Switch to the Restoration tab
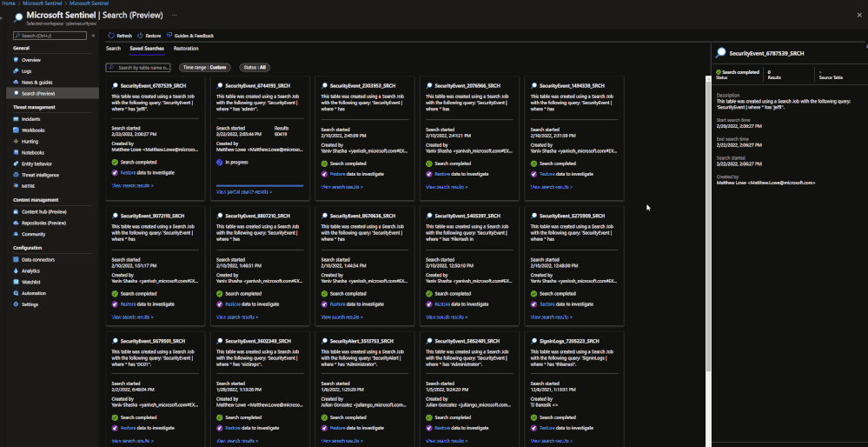The height and width of the screenshot is (447, 868). point(186,49)
